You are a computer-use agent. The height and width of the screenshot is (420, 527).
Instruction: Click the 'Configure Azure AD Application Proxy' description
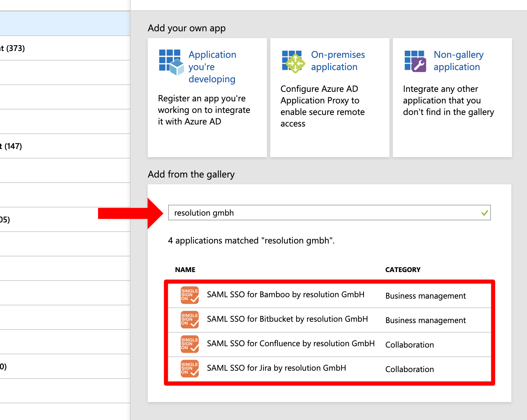click(322, 106)
